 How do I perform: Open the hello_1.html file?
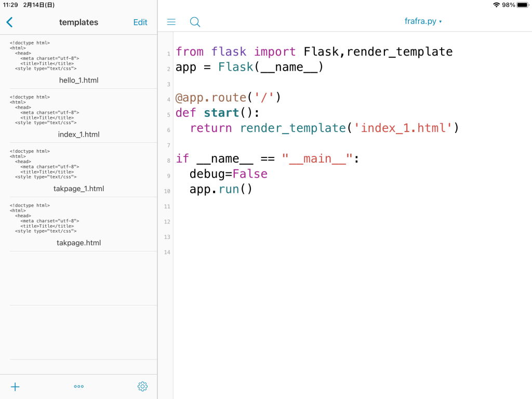(78, 80)
